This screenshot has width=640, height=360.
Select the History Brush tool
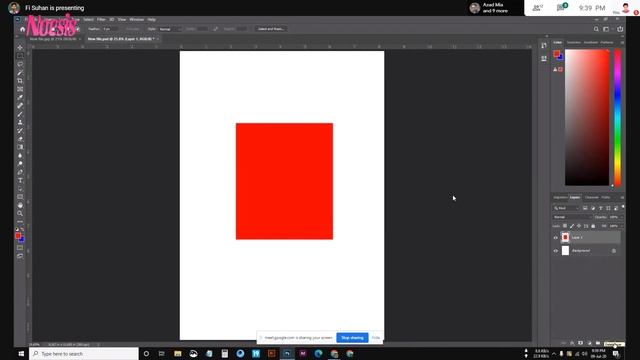(20, 131)
